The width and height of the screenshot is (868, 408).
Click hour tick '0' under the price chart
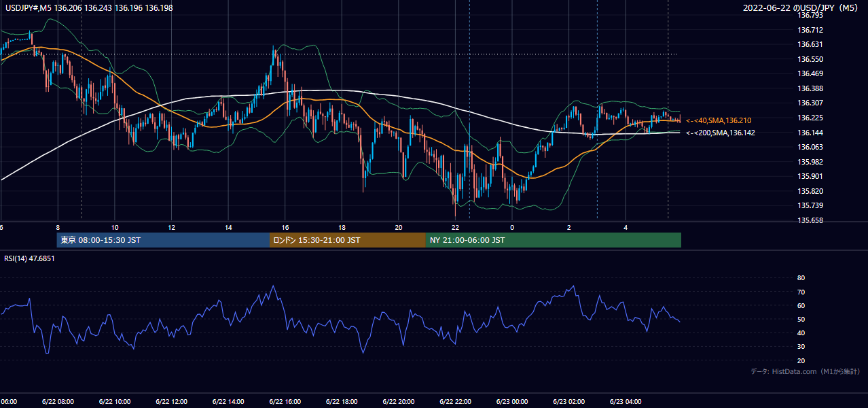[x=512, y=228]
